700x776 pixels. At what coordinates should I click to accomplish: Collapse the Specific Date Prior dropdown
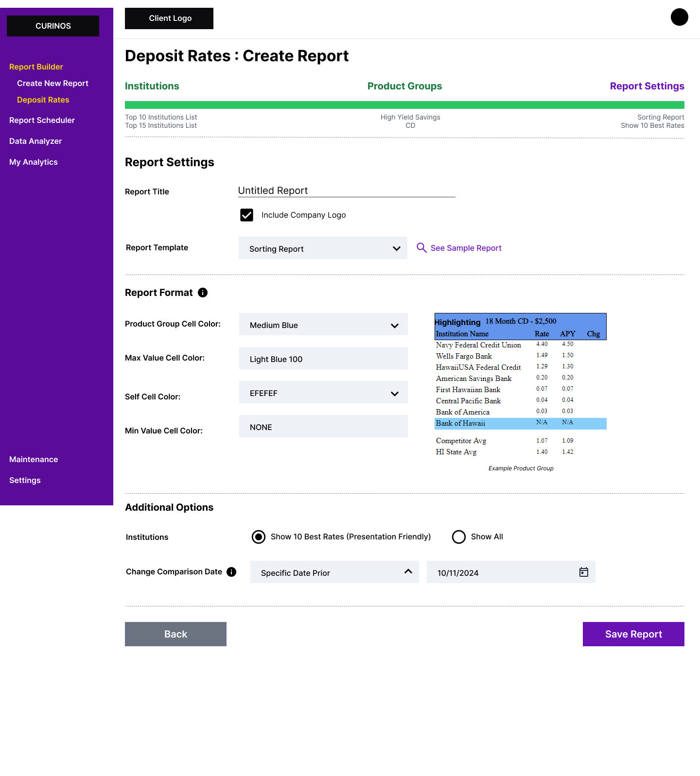[334, 572]
